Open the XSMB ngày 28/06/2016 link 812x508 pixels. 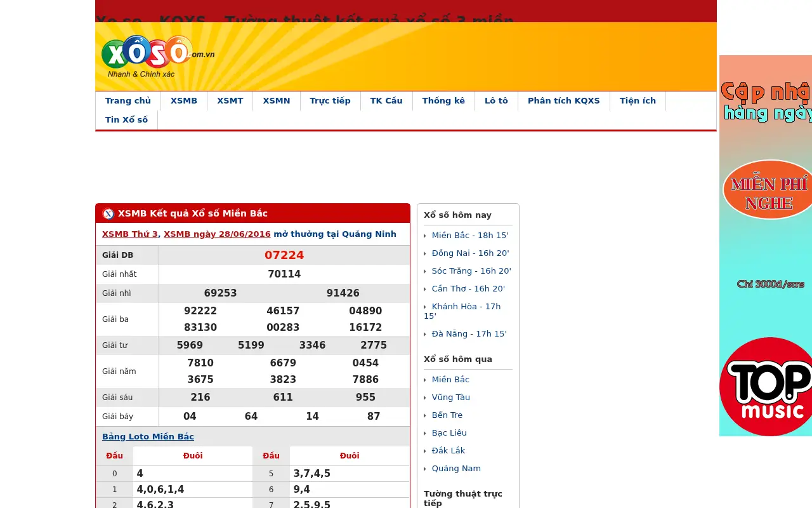tap(217, 234)
